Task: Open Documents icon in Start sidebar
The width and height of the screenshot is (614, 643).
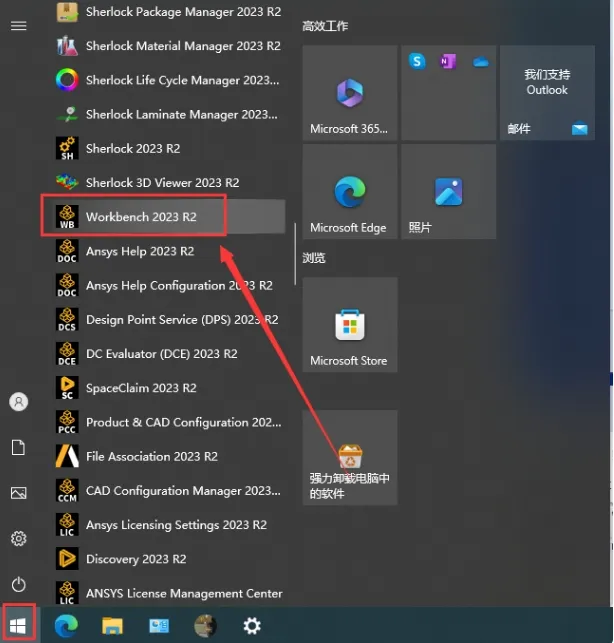Action: click(18, 447)
